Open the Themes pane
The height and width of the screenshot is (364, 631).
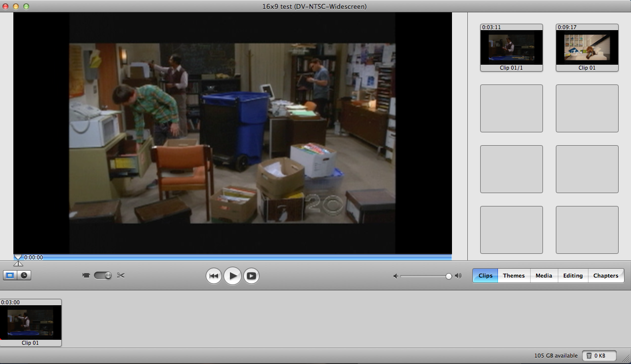pyautogui.click(x=514, y=276)
